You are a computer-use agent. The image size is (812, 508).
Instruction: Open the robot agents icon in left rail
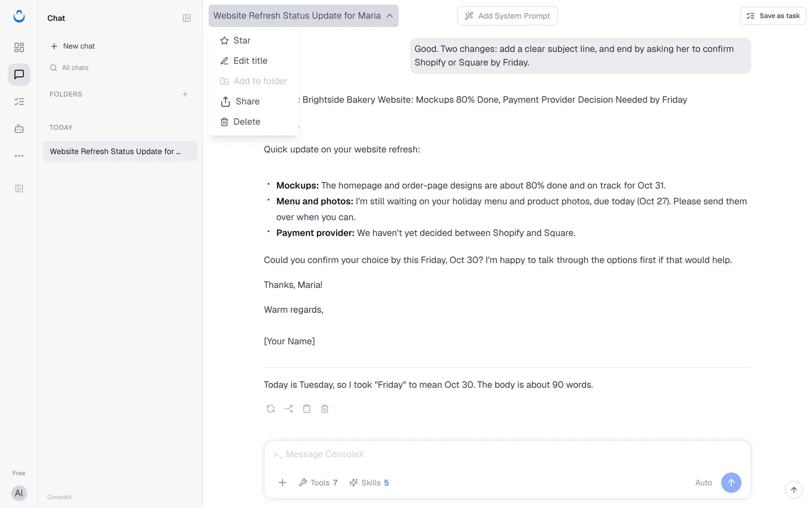pyautogui.click(x=19, y=129)
